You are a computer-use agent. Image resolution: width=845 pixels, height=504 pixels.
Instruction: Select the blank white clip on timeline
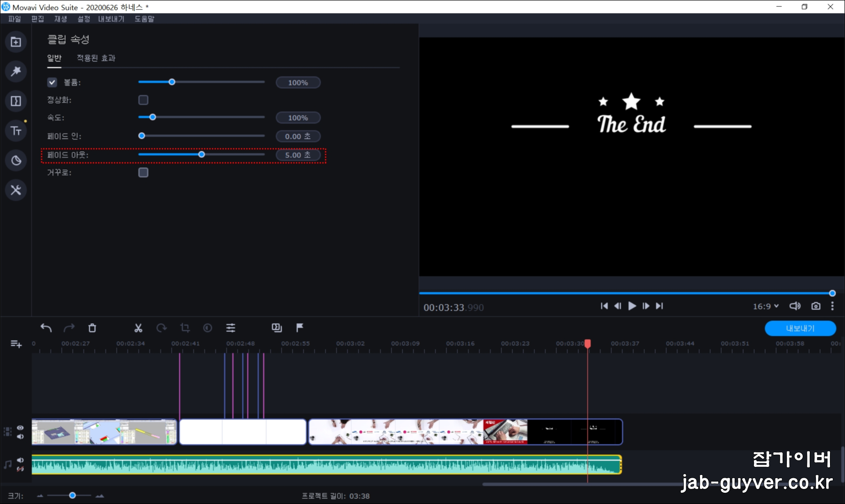click(x=243, y=432)
